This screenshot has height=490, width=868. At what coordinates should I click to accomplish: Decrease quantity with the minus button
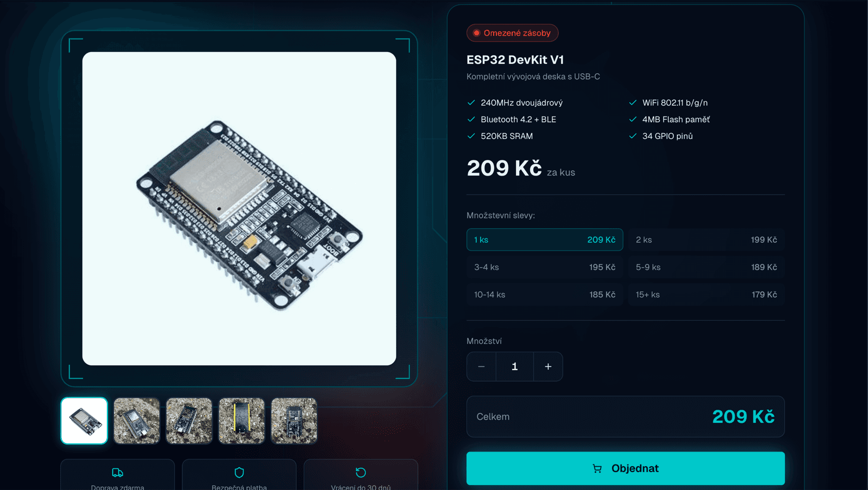[481, 366]
